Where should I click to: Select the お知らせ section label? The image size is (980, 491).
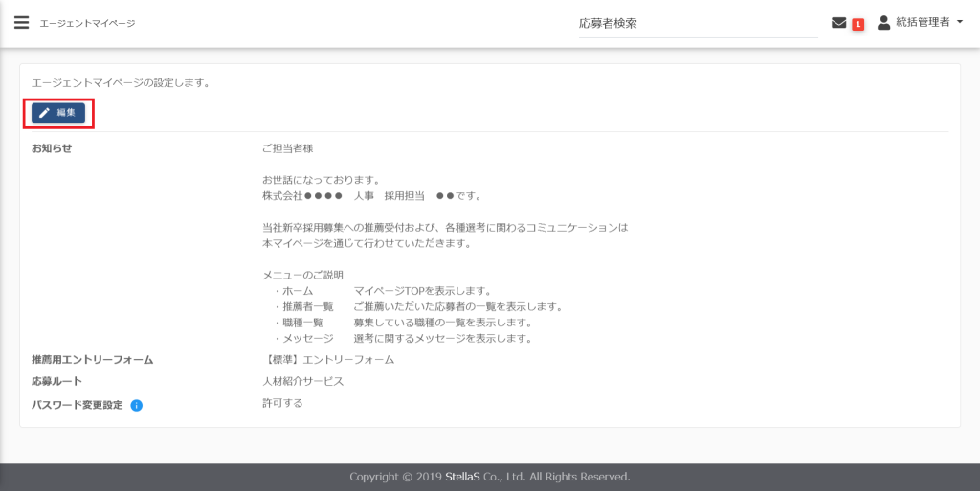[52, 148]
